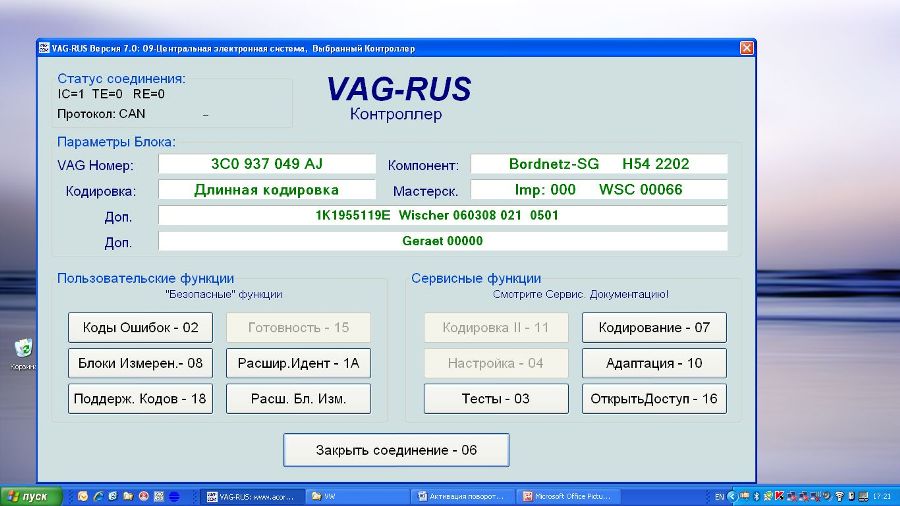900x506 pixels.
Task: Expand hidden tray icons with the arrow
Action: point(734,496)
